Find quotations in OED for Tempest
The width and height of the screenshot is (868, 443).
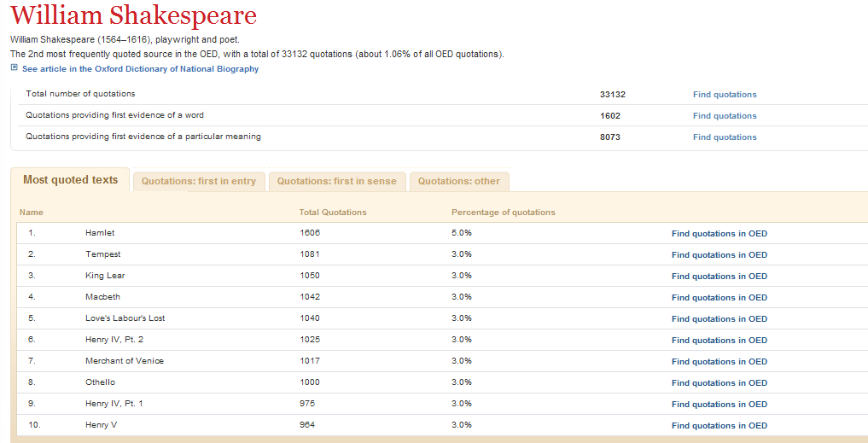tap(719, 254)
